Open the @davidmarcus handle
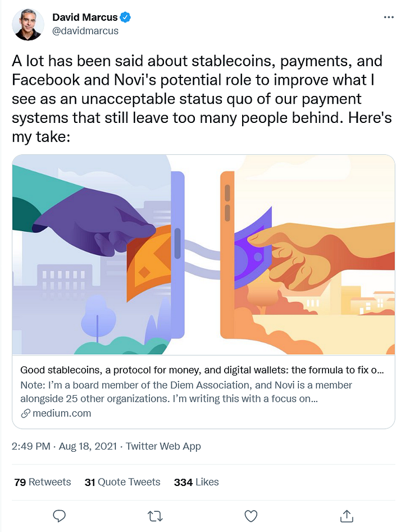This screenshot has width=405, height=532. point(85,31)
